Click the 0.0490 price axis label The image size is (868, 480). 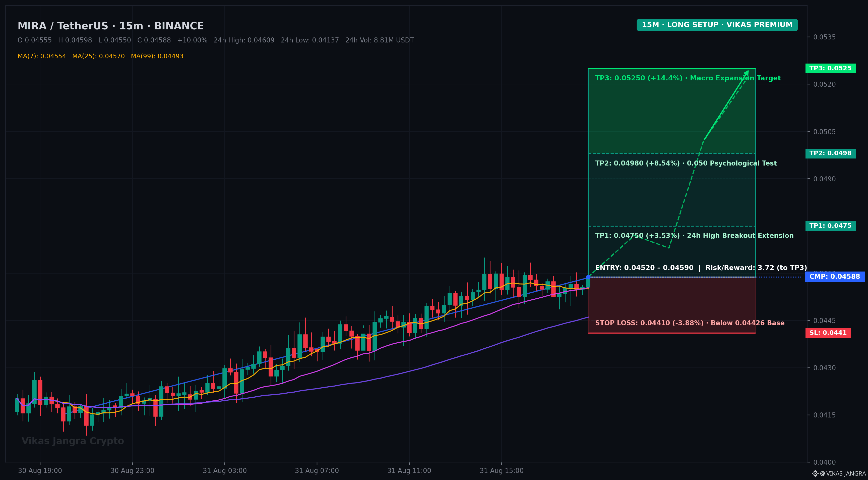(x=825, y=179)
